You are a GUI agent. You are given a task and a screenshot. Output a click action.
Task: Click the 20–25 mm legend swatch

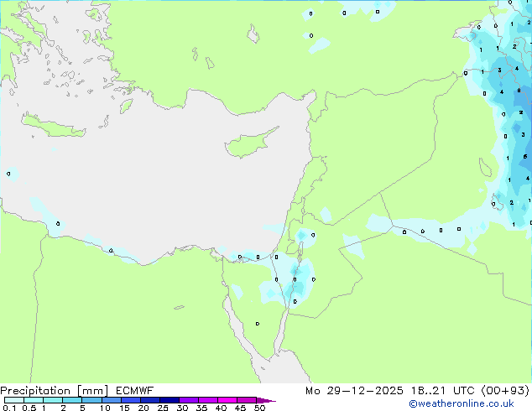(149, 400)
